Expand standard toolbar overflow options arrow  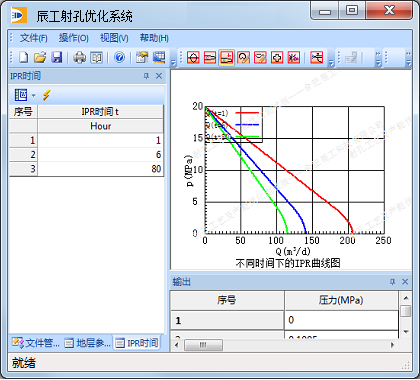173,62
